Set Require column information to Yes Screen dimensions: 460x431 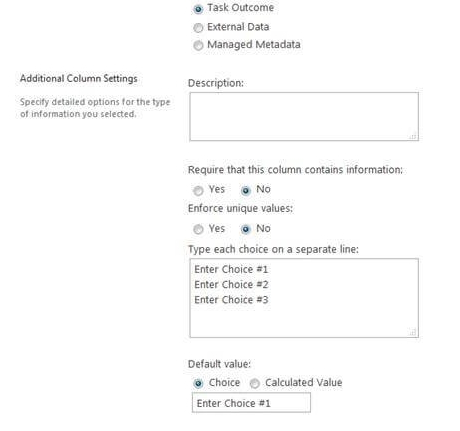click(198, 191)
